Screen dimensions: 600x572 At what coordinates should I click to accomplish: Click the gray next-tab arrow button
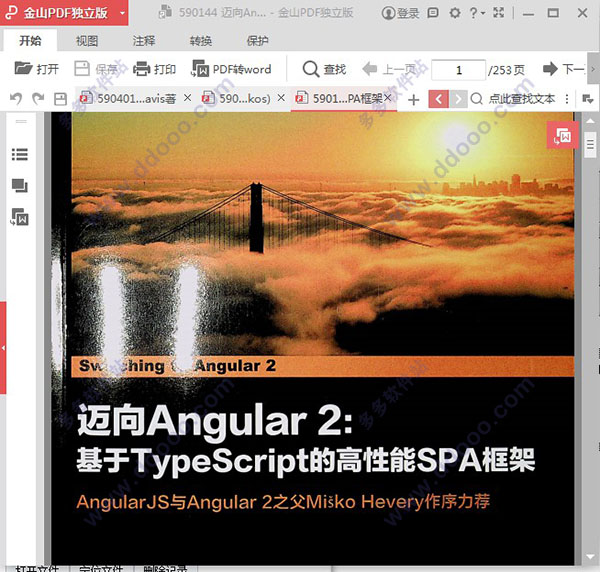458,99
